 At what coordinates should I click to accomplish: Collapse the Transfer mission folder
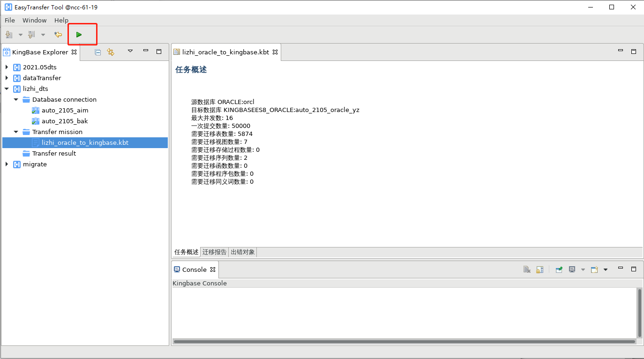click(16, 132)
